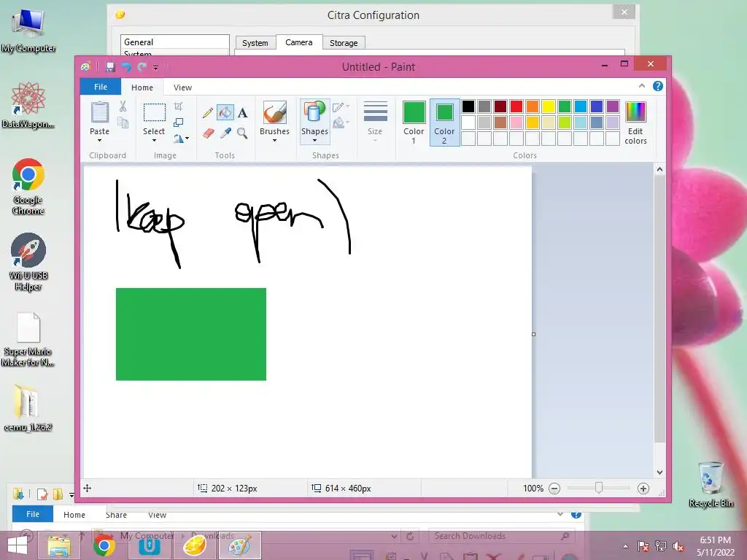747x560 pixels.
Task: Switch to the Home tab in Paint
Action: coord(142,87)
